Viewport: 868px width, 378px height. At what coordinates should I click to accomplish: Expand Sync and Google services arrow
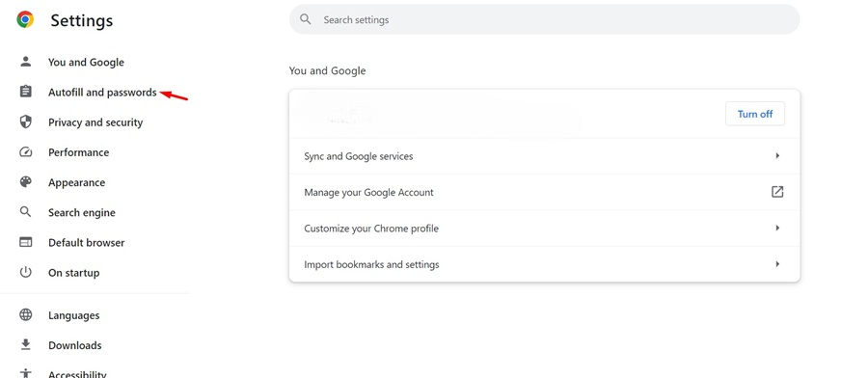(x=777, y=156)
